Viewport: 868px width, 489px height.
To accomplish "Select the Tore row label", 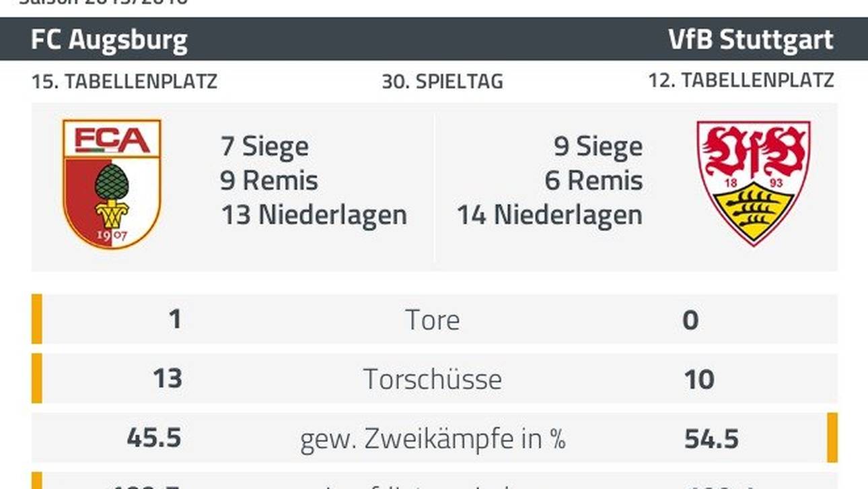I will click(x=433, y=320).
